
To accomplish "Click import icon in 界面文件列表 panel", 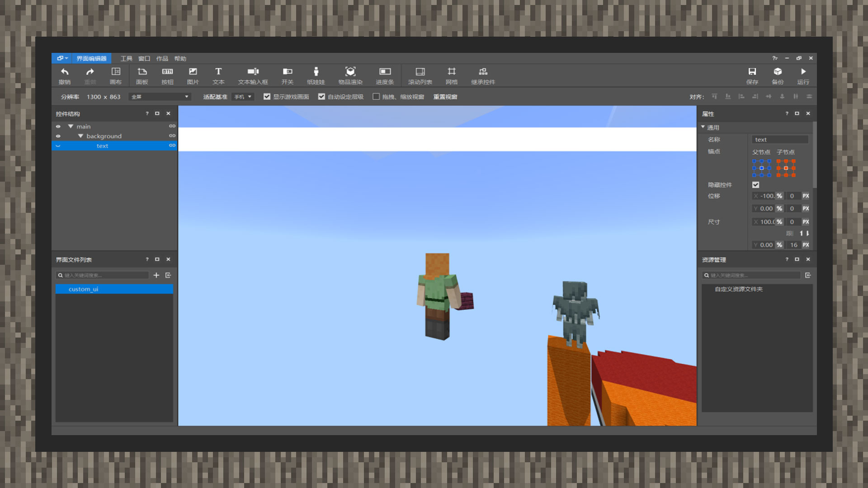I will pyautogui.click(x=168, y=275).
